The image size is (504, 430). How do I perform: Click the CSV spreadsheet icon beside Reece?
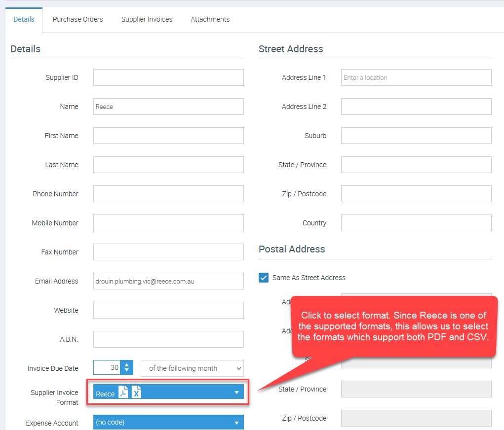click(136, 392)
